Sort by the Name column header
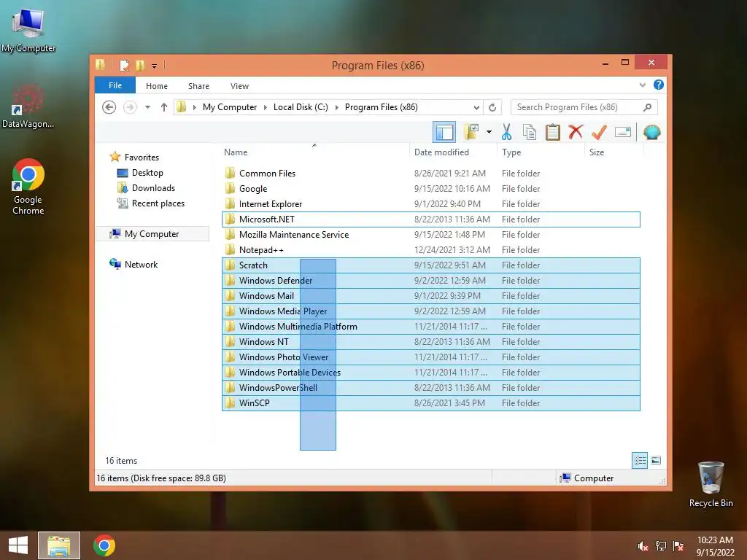 [314, 152]
